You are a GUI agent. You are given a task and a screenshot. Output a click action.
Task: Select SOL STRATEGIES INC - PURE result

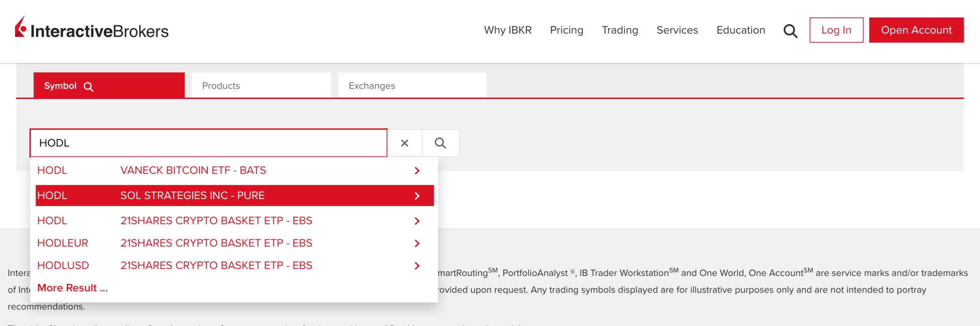[x=234, y=195]
